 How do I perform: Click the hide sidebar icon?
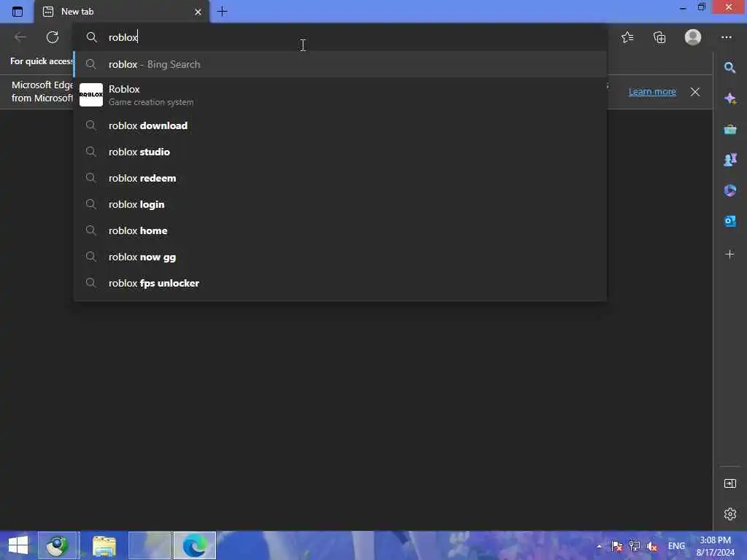tap(729, 484)
